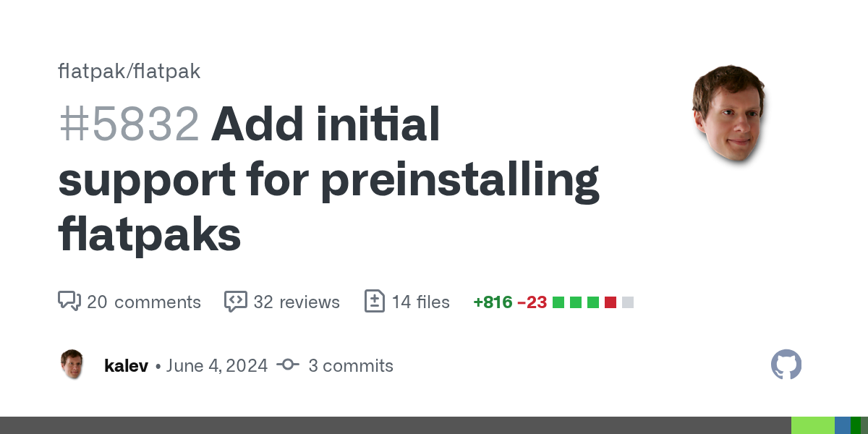The image size is (868, 434).
Task: Click the commits node icon
Action: point(287,365)
